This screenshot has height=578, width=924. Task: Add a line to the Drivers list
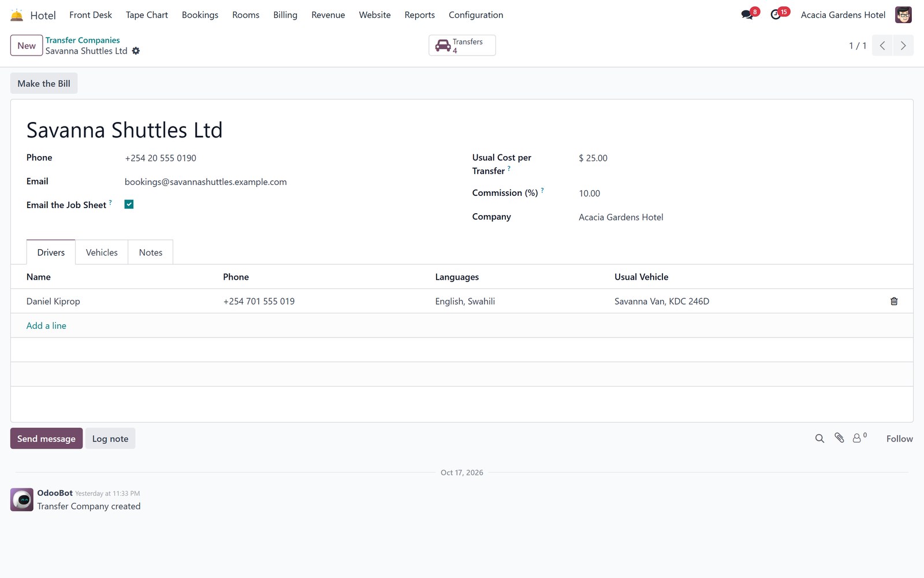point(46,326)
